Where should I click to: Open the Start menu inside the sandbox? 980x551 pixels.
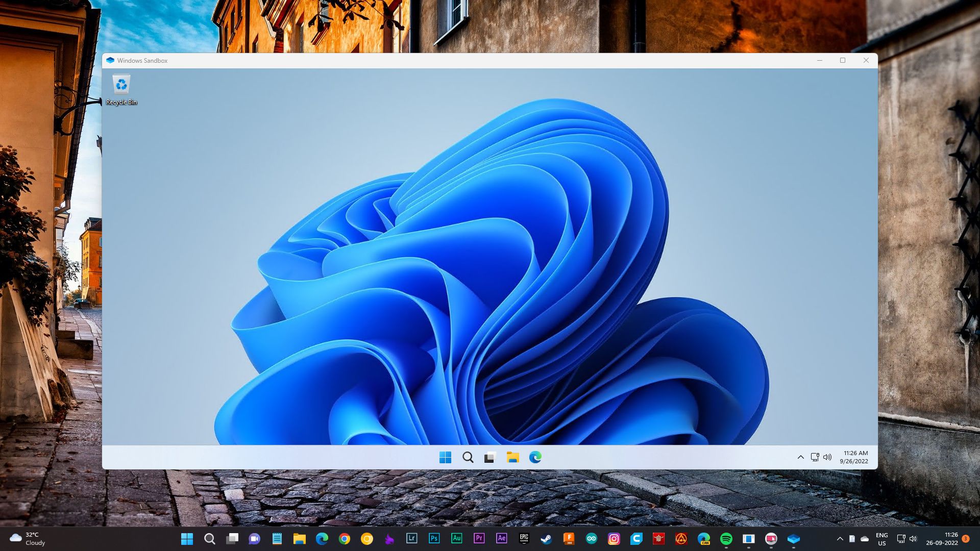click(x=446, y=457)
